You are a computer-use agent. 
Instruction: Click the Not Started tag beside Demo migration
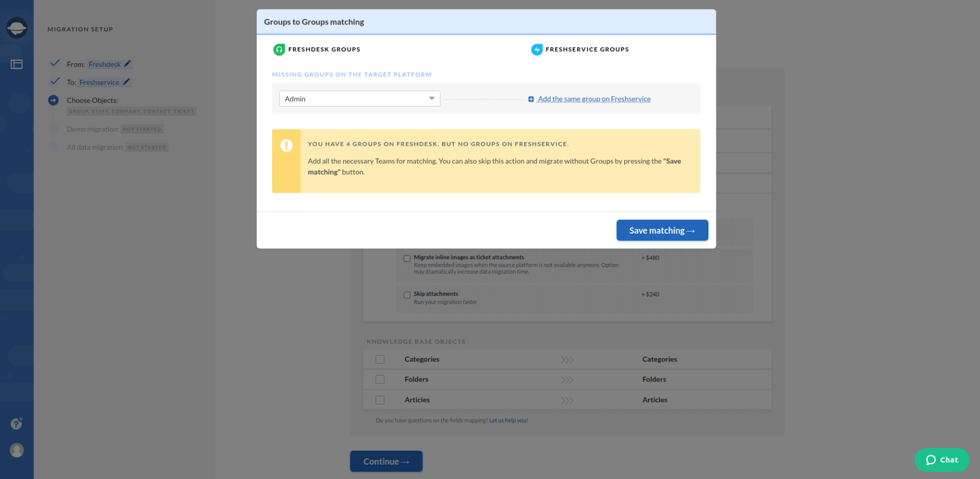click(142, 129)
